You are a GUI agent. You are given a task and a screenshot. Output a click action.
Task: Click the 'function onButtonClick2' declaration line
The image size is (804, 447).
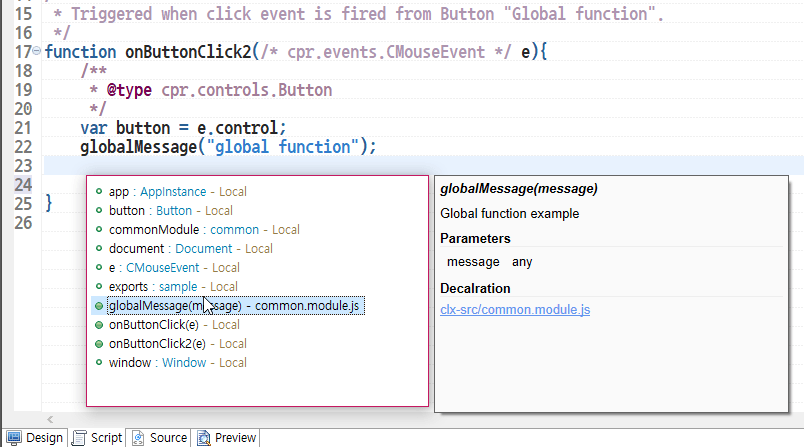pos(296,52)
